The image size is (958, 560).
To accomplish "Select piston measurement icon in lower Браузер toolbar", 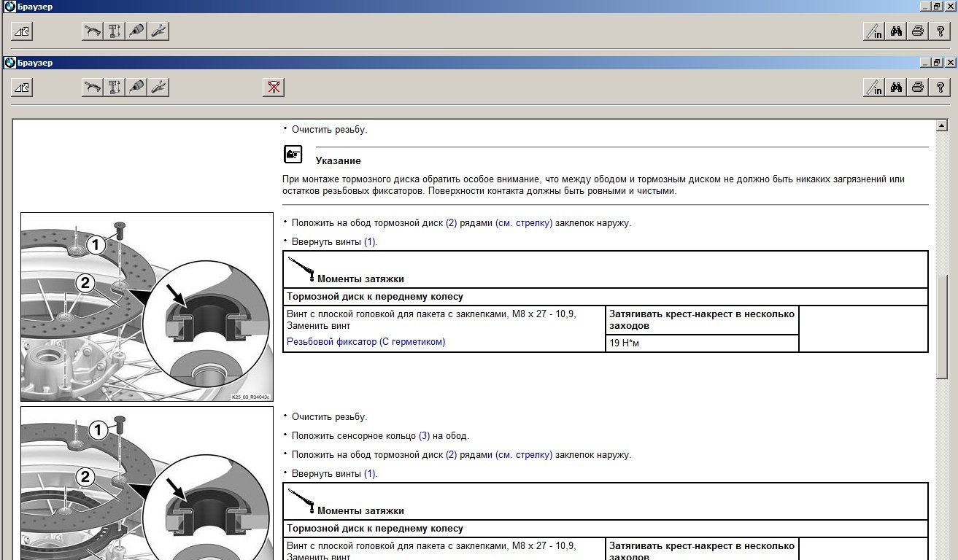I will [114, 87].
